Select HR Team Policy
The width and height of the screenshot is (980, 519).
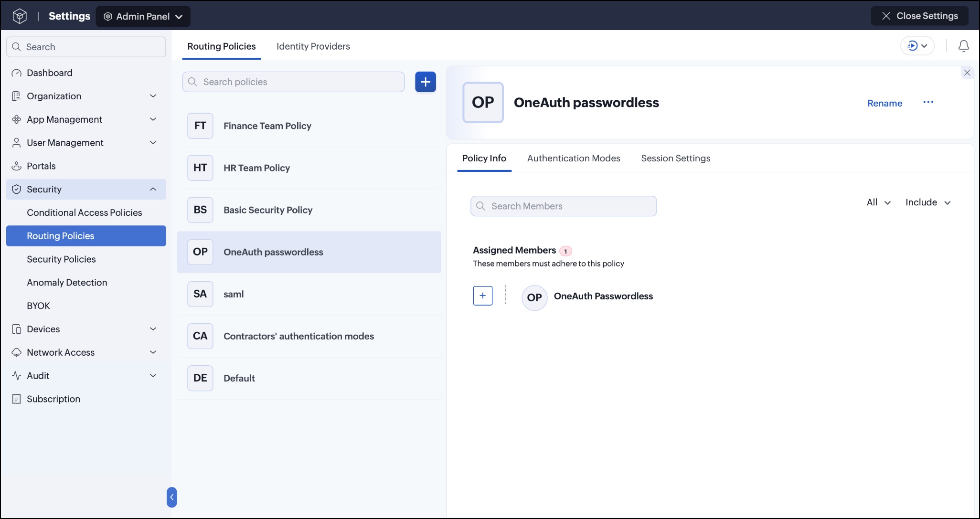click(x=309, y=168)
